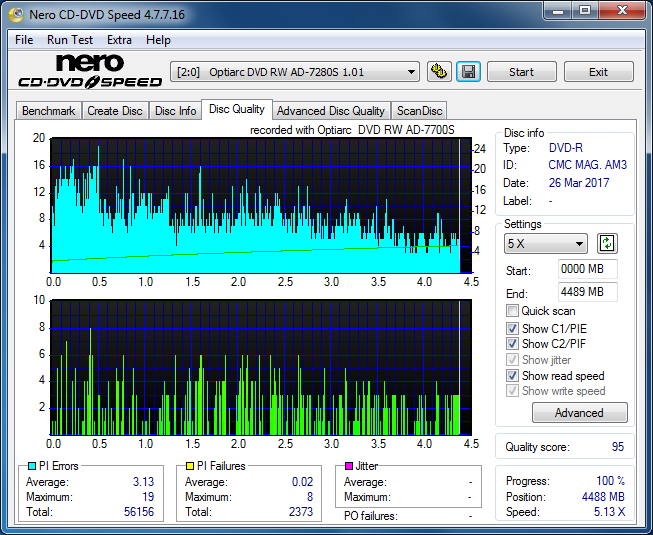The height and width of the screenshot is (535, 653).
Task: Click the End 4489 MB field
Action: [x=587, y=292]
